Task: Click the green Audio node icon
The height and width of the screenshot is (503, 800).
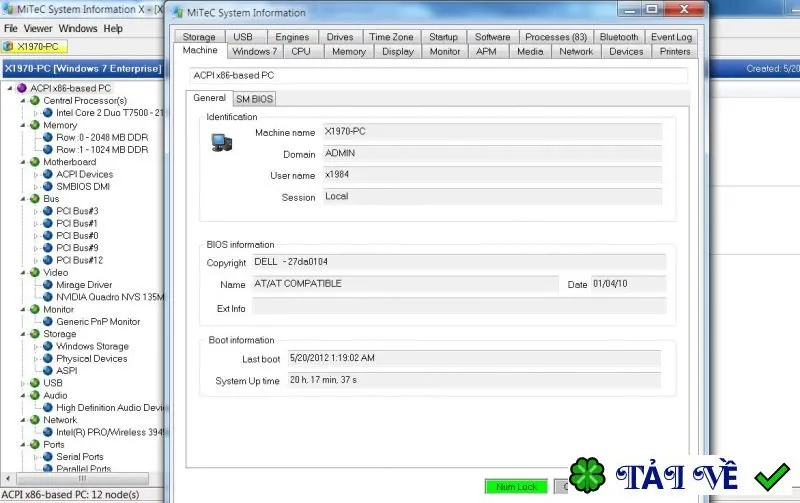Action: 35,395
